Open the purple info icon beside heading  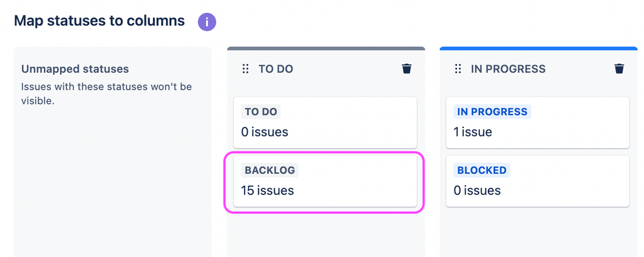click(x=207, y=22)
